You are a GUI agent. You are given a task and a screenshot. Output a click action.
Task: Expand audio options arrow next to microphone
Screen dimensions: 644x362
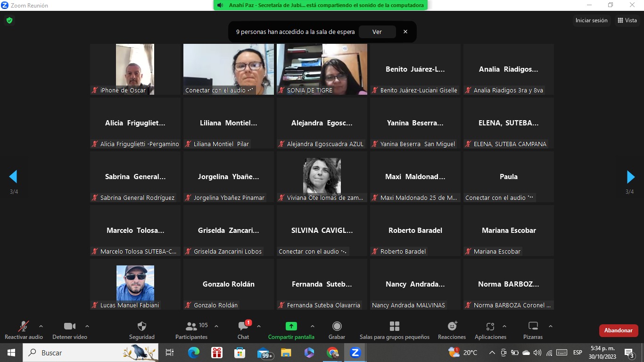click(x=41, y=326)
